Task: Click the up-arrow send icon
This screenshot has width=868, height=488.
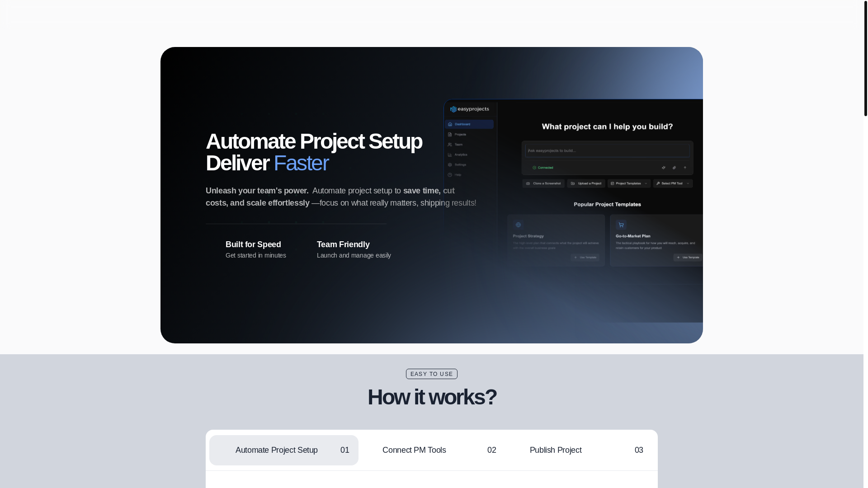Action: 685,168
